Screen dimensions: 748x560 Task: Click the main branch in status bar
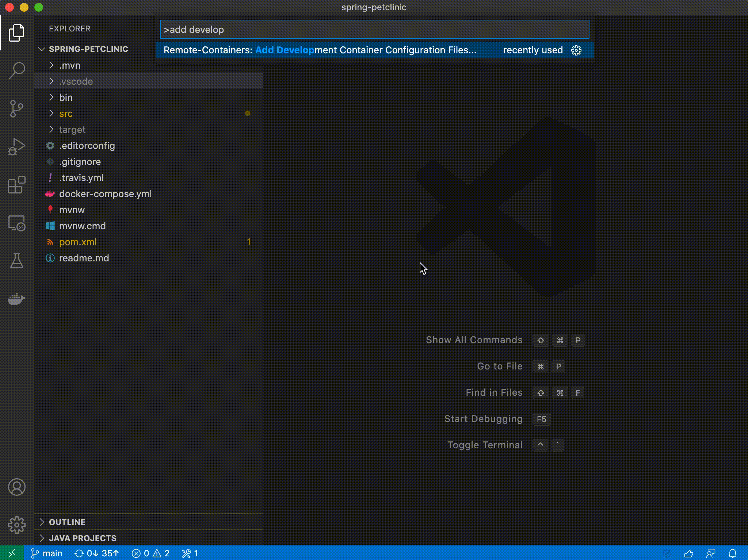coord(47,553)
